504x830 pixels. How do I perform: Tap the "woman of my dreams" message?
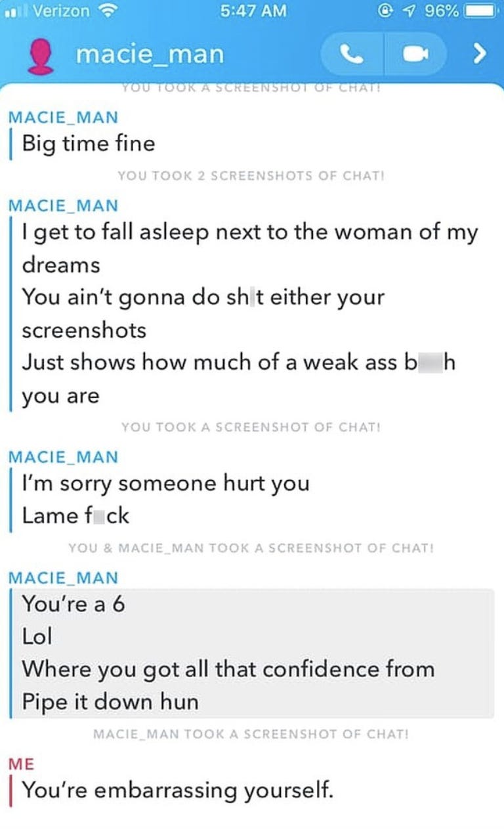pos(250,248)
